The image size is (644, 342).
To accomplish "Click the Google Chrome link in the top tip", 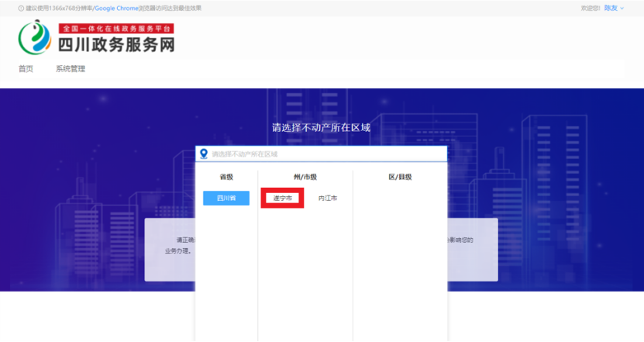I will (117, 8).
